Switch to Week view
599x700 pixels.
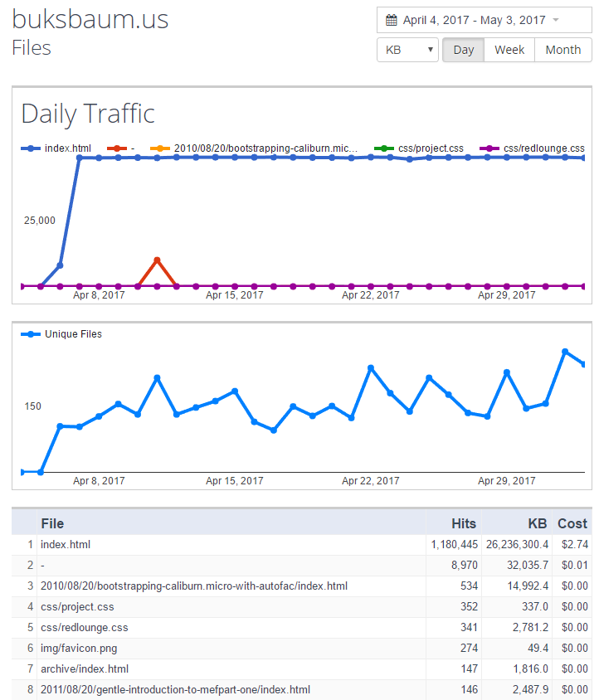[x=509, y=50]
